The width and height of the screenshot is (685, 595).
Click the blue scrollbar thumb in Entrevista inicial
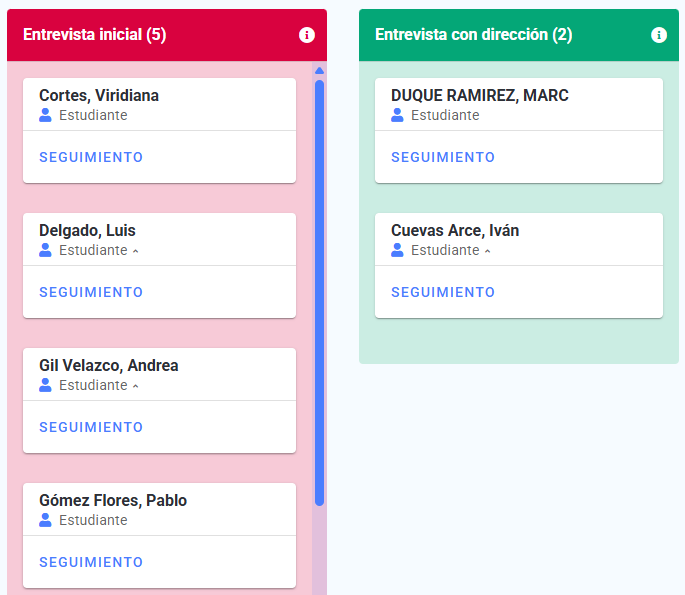point(319,293)
